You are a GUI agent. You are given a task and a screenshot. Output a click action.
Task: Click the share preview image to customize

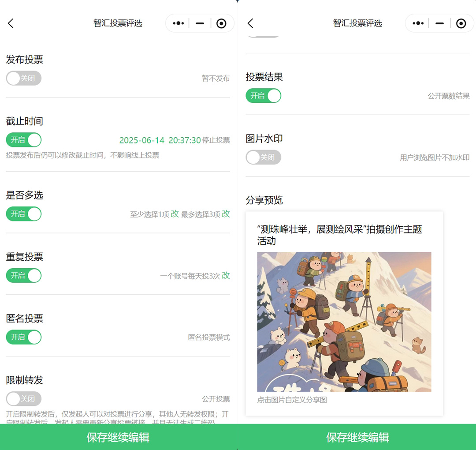point(344,322)
